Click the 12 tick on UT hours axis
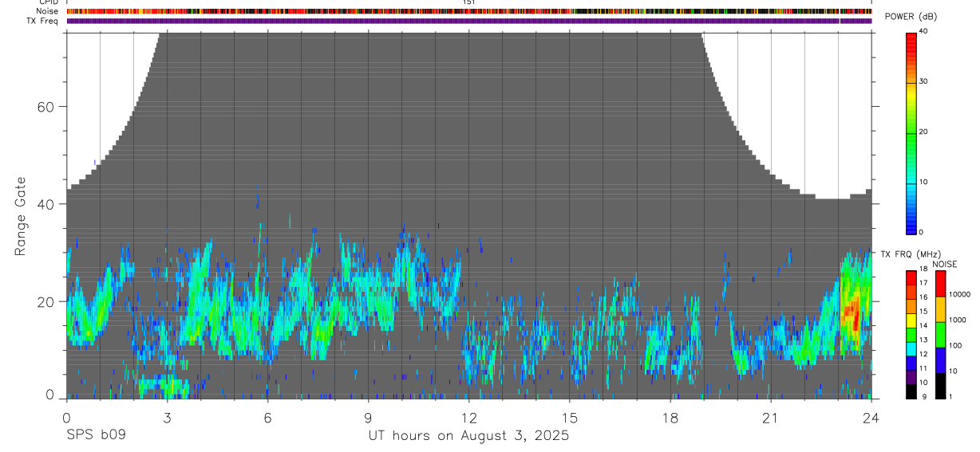 [x=468, y=418]
